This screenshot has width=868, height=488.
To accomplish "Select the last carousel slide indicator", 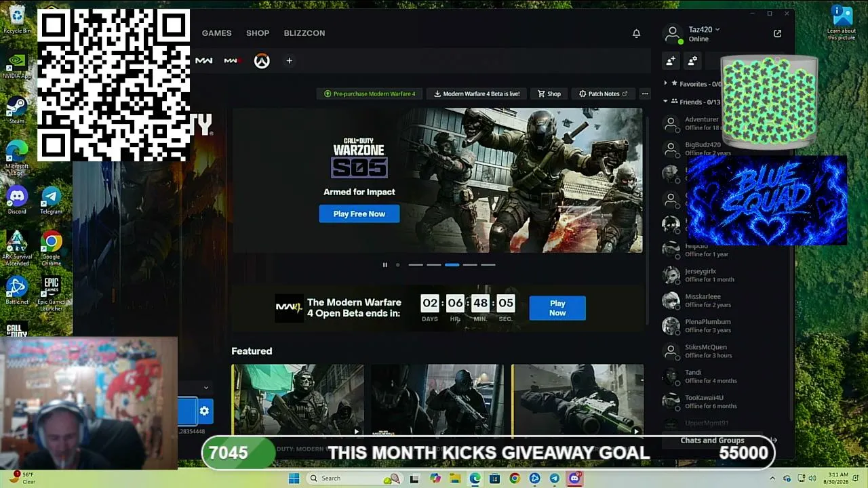I will 488,265.
